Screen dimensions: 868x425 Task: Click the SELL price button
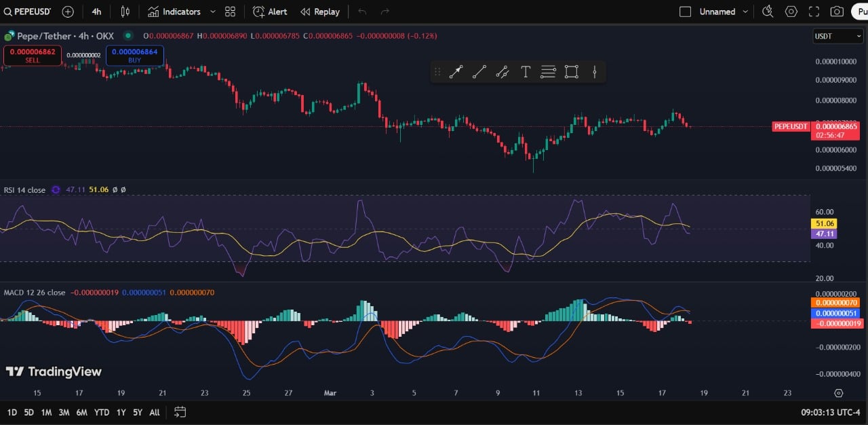pos(33,56)
